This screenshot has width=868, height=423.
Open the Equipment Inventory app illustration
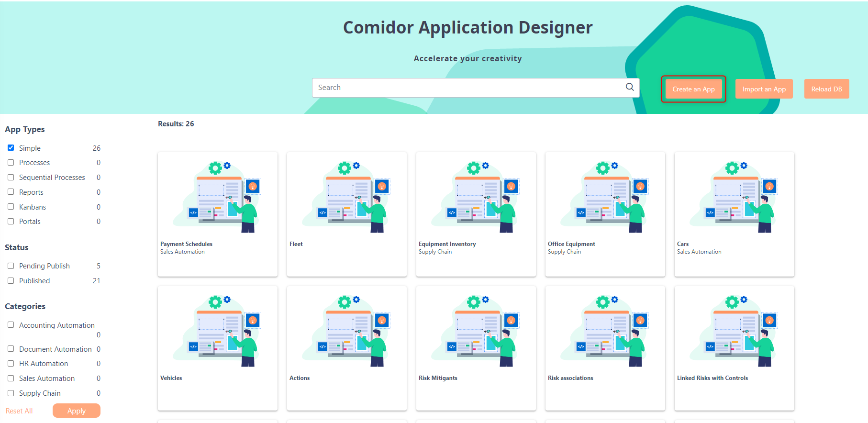476,198
